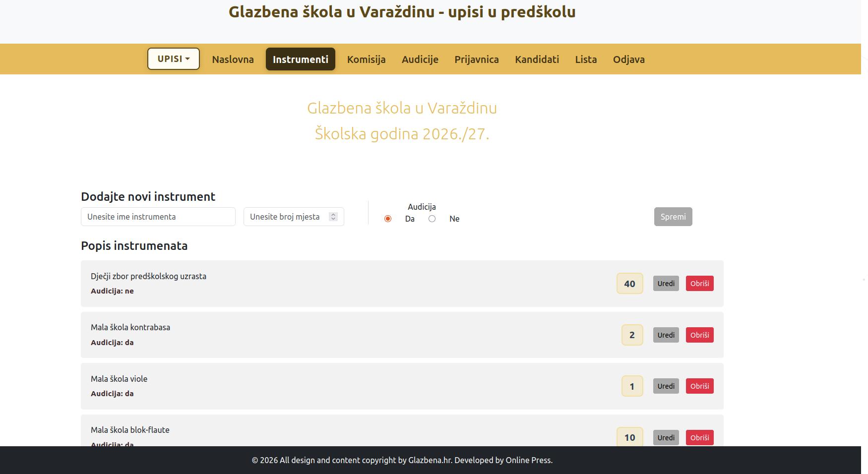Focus the instrument name input field
This screenshot has width=868, height=474.
(x=158, y=217)
